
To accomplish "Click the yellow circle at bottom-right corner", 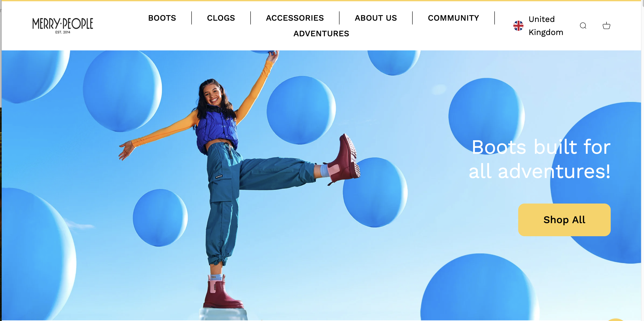I will (x=616, y=320).
